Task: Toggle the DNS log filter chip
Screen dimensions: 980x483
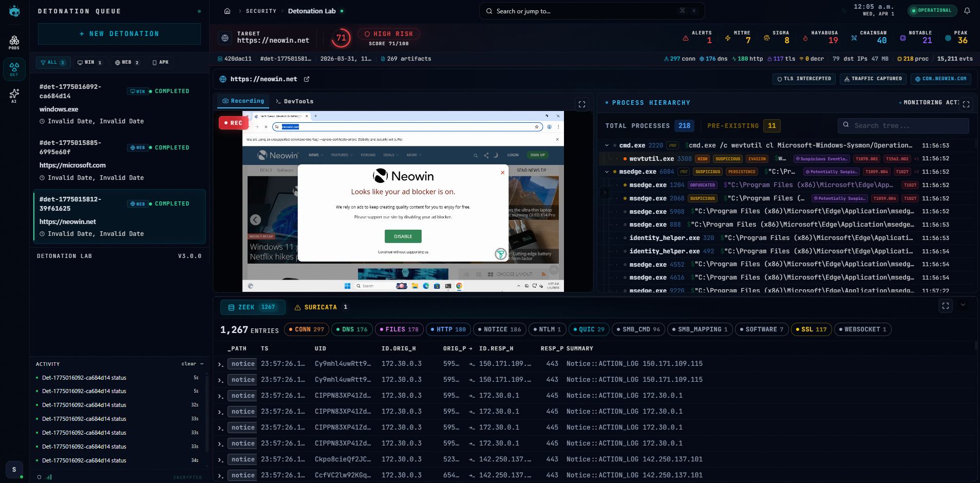Action: click(352, 329)
